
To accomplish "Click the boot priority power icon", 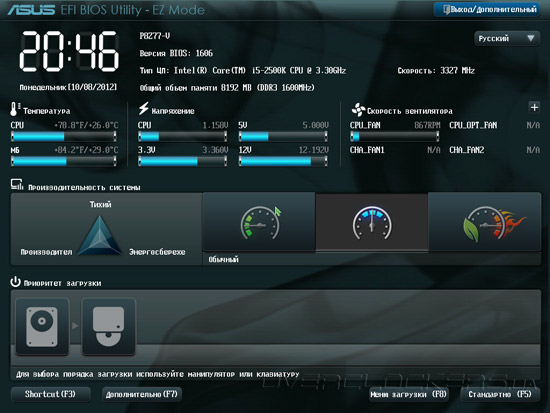I will 15,282.
